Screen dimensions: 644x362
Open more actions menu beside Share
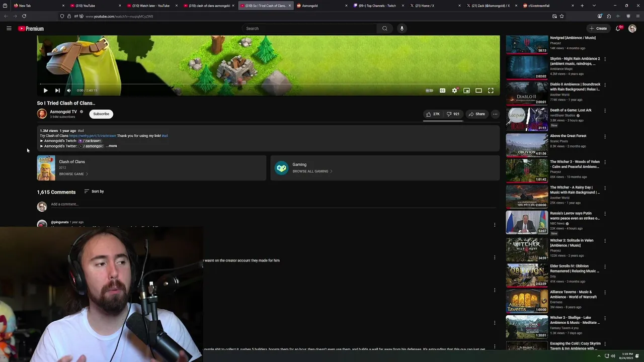coord(495,114)
